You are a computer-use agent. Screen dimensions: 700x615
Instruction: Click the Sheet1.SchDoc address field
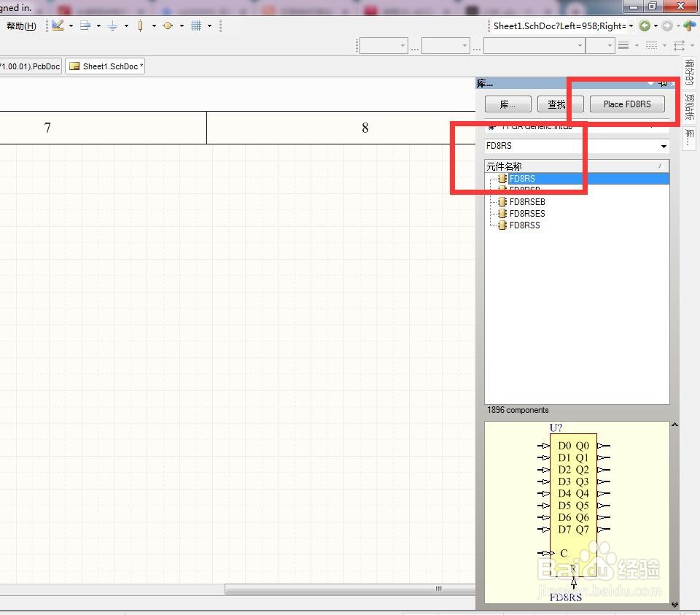point(559,26)
